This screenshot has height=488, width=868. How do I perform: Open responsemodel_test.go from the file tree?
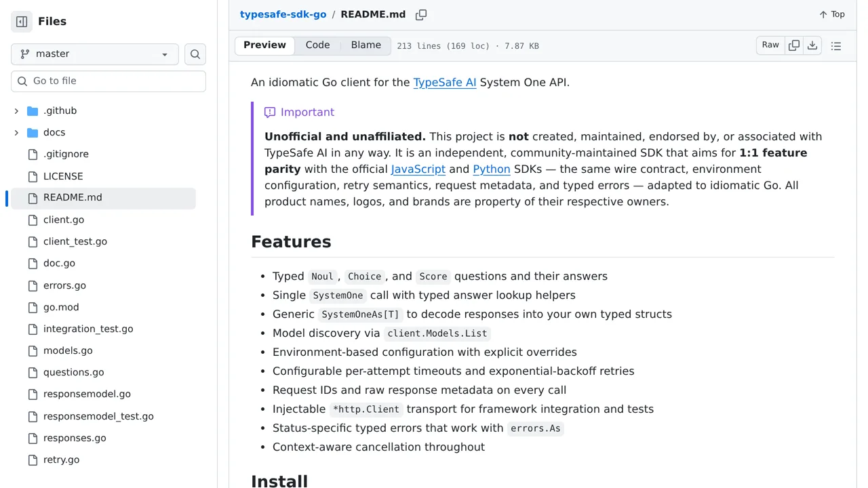[98, 416]
